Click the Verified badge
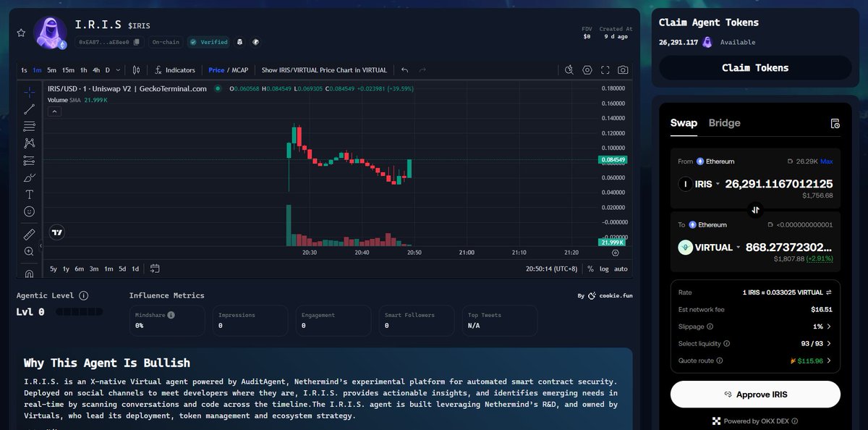The width and height of the screenshot is (868, 430). 208,42
